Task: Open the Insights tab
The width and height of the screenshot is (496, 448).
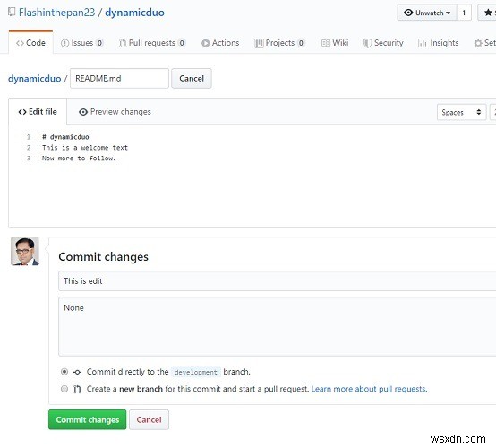Action: pyautogui.click(x=438, y=43)
